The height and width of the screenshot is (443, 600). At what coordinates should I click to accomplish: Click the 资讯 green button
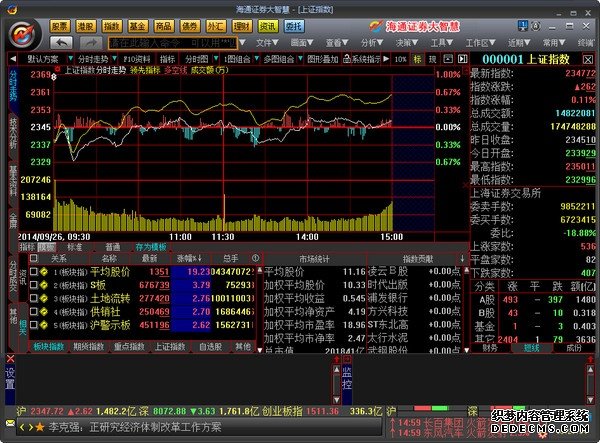click(267, 26)
